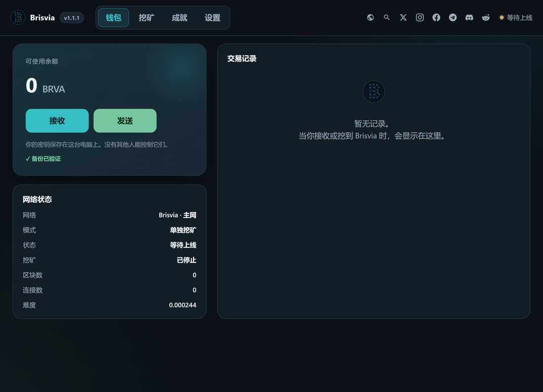Viewport: 543px width, 392px height.
Task: Open the X (Twitter) link icon
Action: pos(403,17)
